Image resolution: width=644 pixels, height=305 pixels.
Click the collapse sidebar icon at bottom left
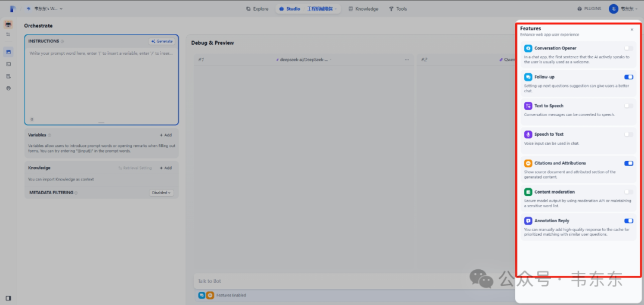point(8,298)
